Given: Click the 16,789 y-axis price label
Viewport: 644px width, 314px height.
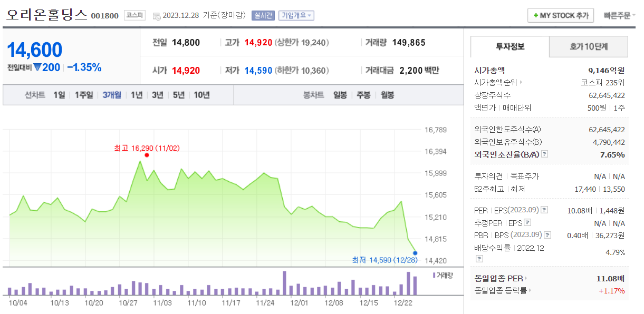Looking at the screenshot, I should (436, 130).
